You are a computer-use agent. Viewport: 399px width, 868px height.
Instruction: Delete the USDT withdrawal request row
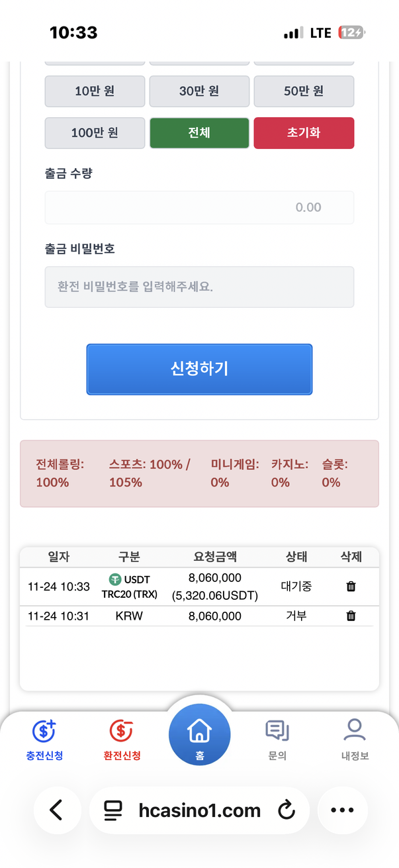[x=351, y=586]
